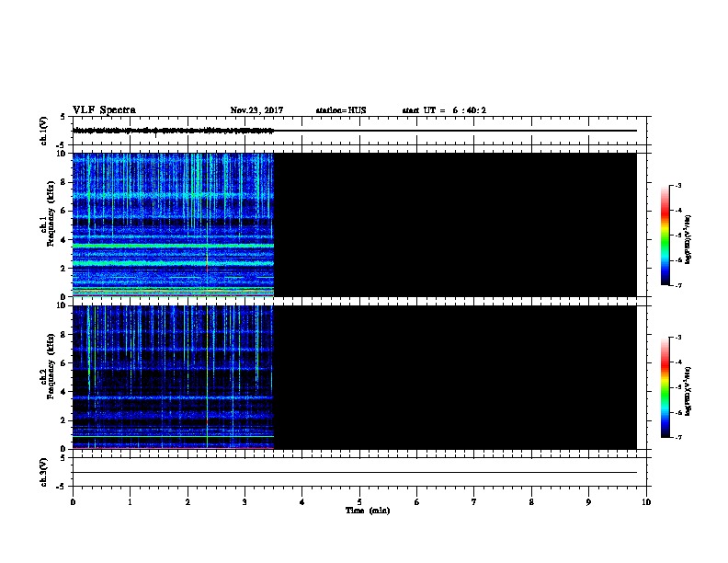
Task: Click time-axis tick label "5"
Action: pyautogui.click(x=359, y=501)
